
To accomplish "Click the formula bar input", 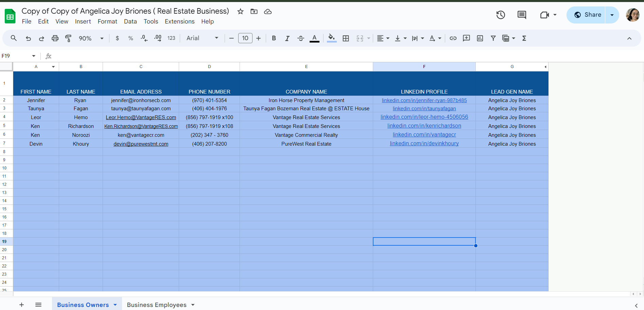I will click(347, 56).
